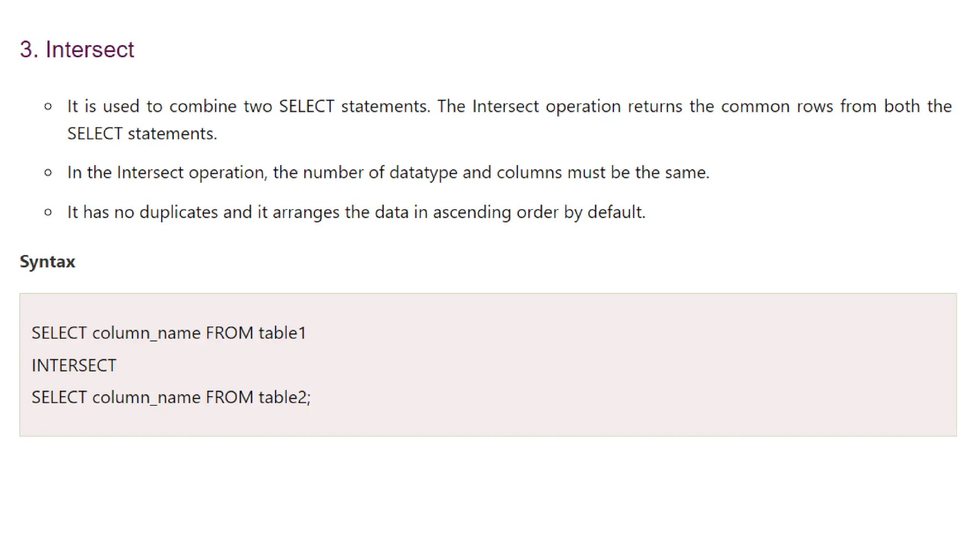The width and height of the screenshot is (980, 551).
Task: Click the word "columns" in the second bullet
Action: point(529,173)
